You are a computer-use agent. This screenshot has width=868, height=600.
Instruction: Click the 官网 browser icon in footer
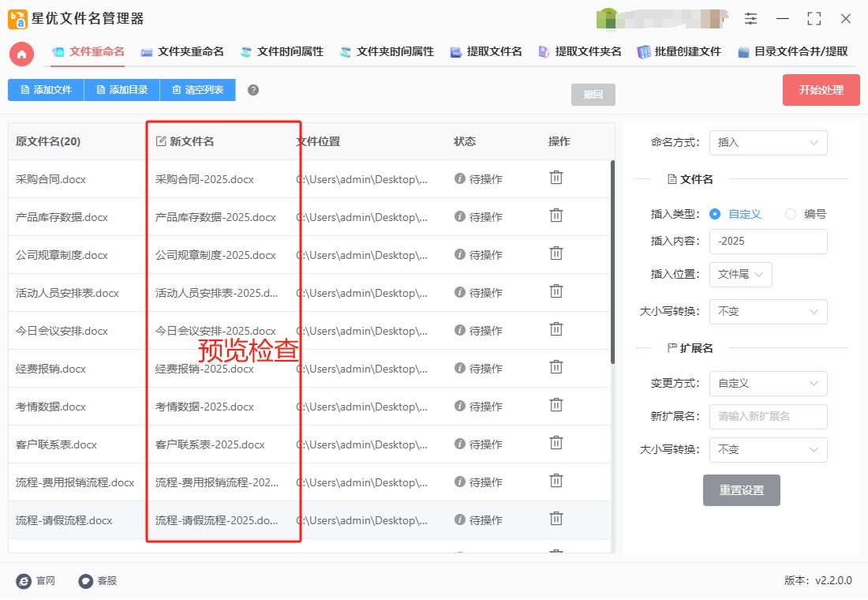[24, 580]
